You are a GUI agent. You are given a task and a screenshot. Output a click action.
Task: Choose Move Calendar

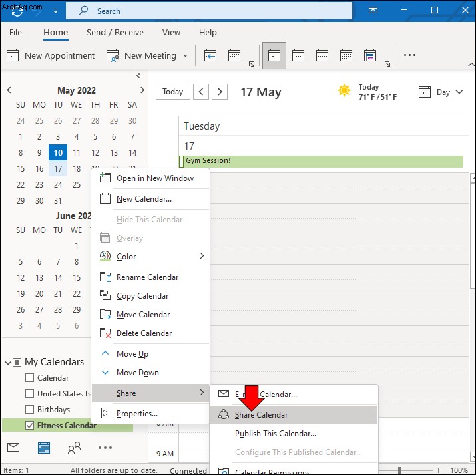pos(150,315)
